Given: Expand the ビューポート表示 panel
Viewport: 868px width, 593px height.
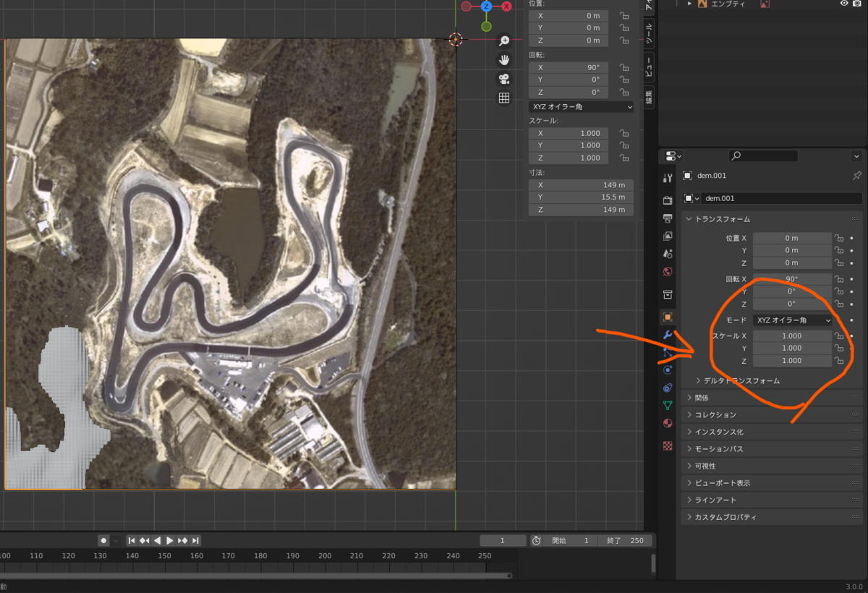Looking at the screenshot, I should [x=689, y=482].
